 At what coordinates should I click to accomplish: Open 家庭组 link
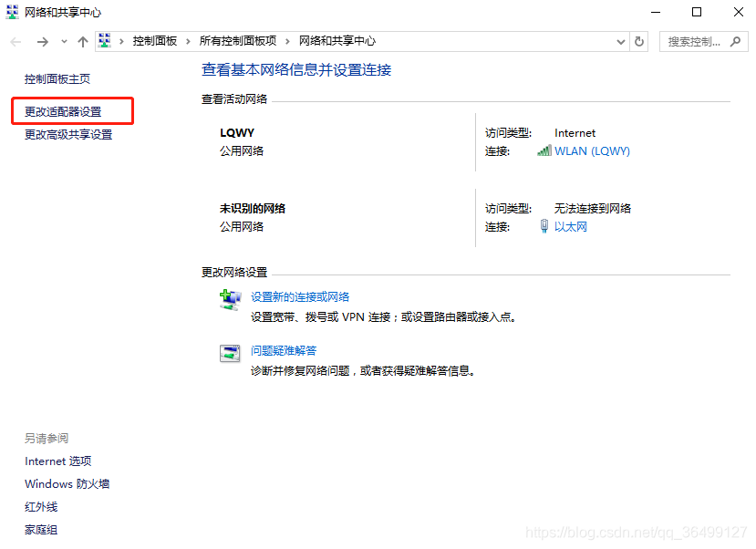tap(41, 530)
